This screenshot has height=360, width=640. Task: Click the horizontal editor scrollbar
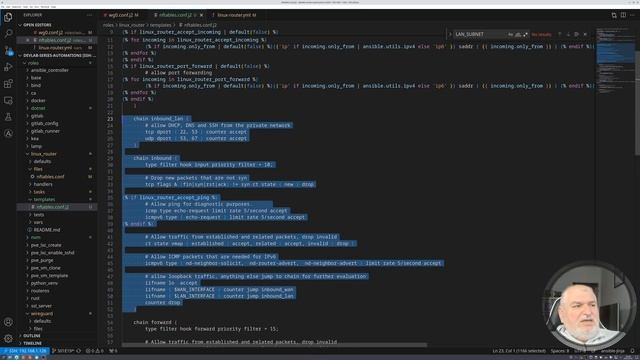(274, 345)
